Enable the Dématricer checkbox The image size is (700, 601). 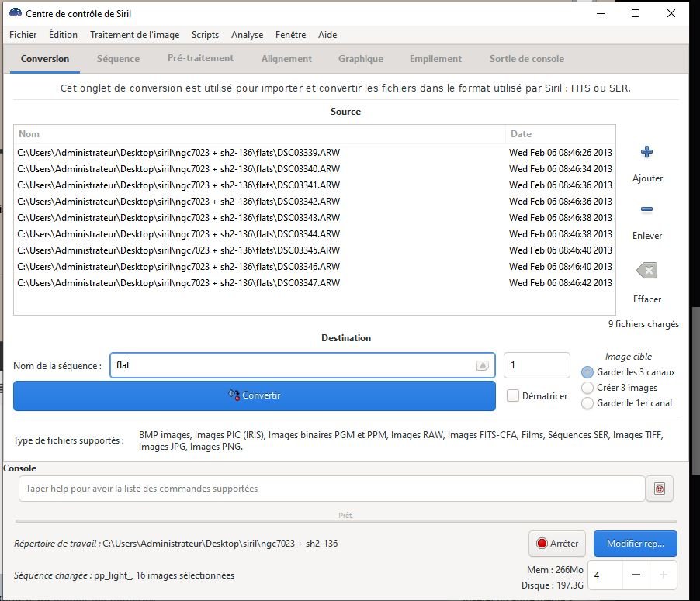(x=513, y=395)
